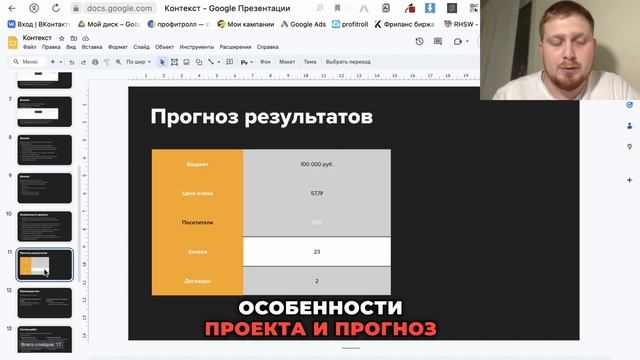Check cloud save status icon
640x360 pixels.
[86, 38]
